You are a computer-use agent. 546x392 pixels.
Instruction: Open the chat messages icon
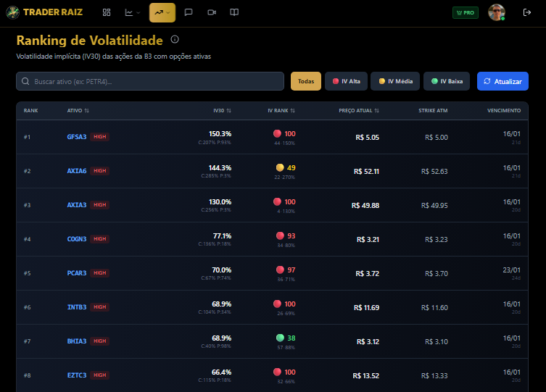click(189, 12)
